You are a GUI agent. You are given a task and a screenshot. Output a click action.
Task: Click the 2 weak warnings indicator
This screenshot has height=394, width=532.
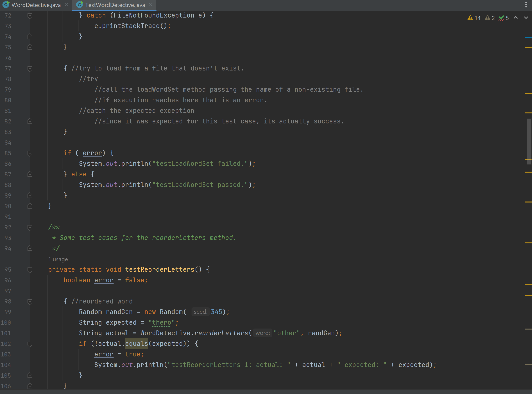tap(490, 18)
